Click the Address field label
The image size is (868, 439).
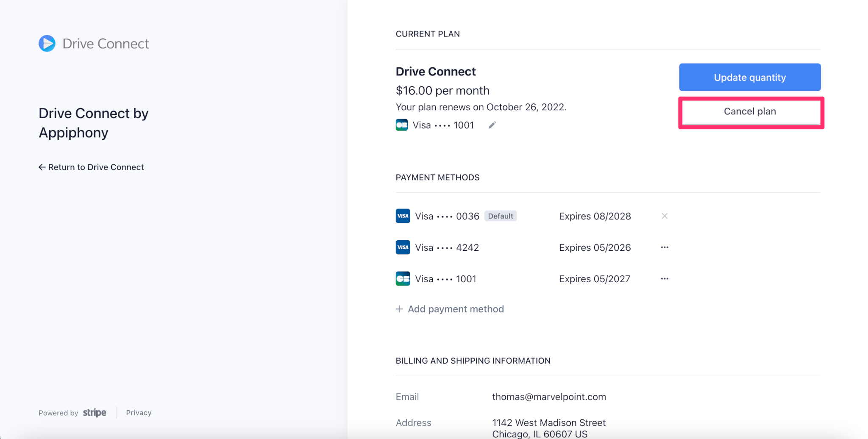point(414,422)
